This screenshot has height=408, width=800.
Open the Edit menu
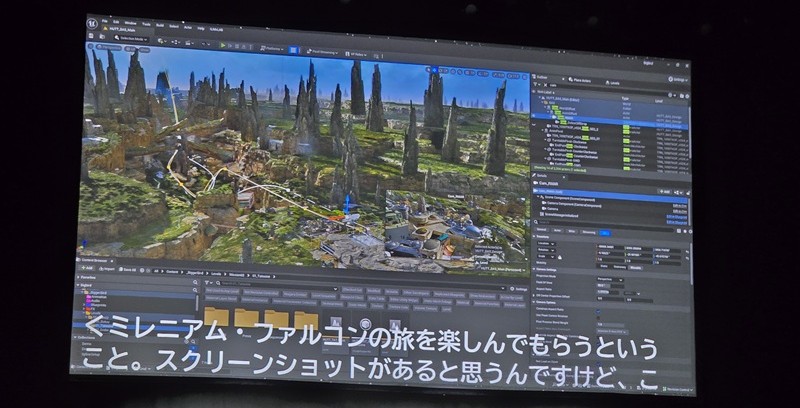116,22
